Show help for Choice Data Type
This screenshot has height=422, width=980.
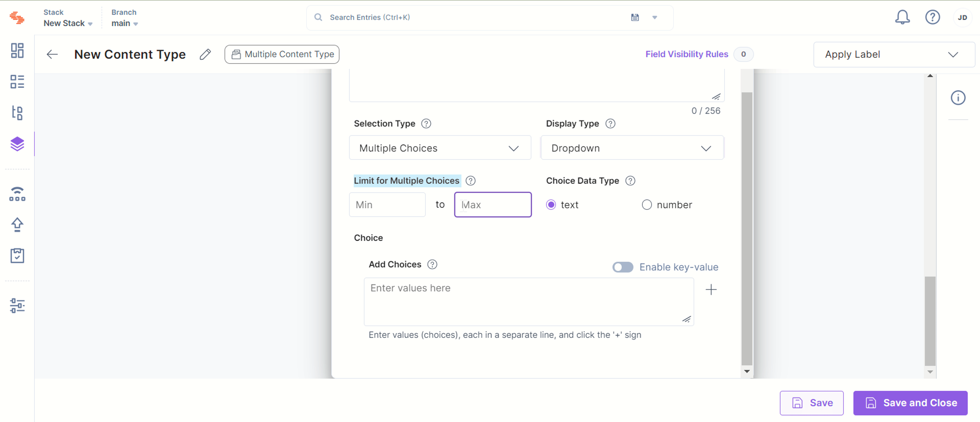(630, 181)
